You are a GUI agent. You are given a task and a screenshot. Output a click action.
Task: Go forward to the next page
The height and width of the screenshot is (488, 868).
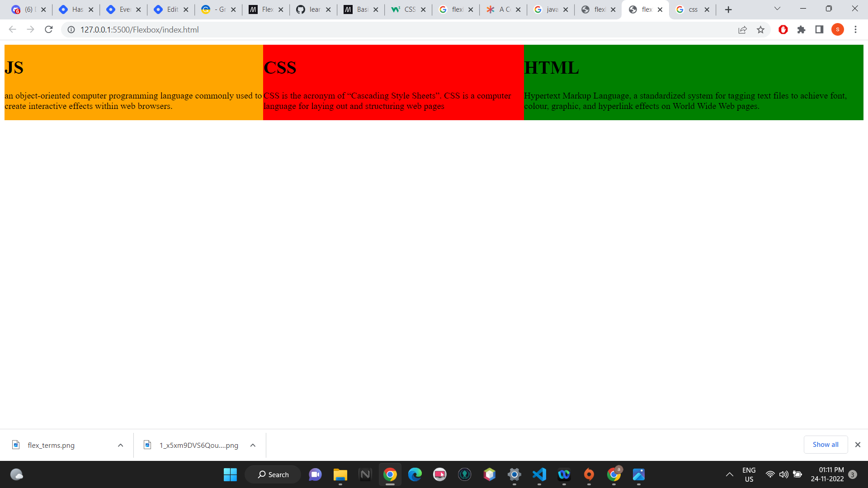tap(30, 30)
